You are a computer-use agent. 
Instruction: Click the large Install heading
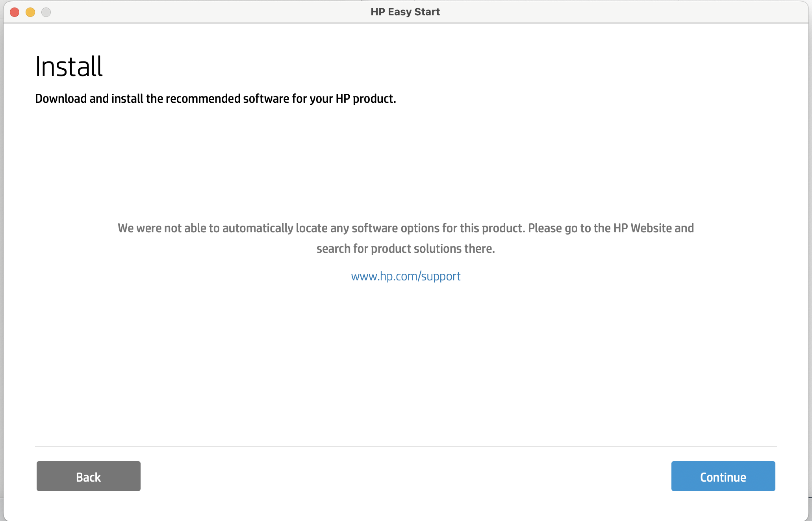coord(69,66)
